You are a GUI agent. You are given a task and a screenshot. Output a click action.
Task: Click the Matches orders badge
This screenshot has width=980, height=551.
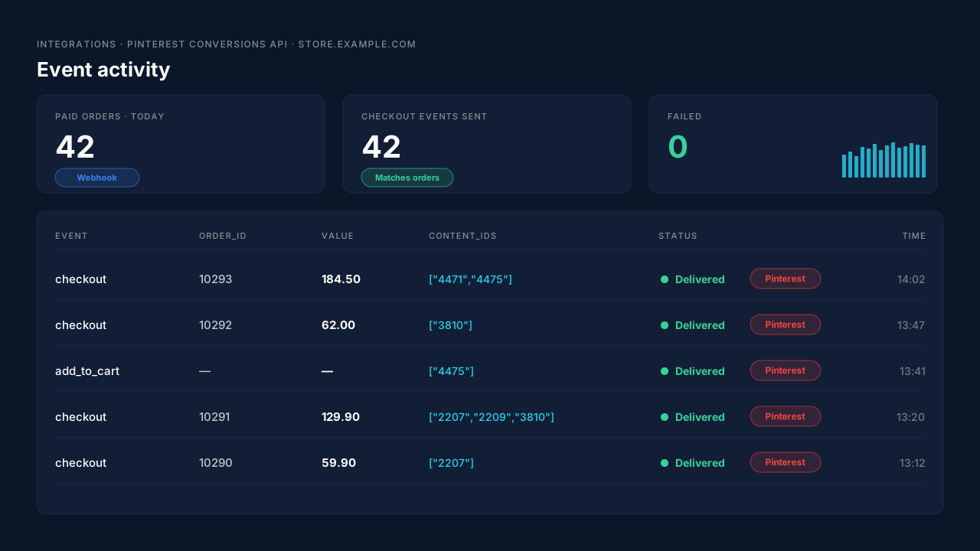407,178
